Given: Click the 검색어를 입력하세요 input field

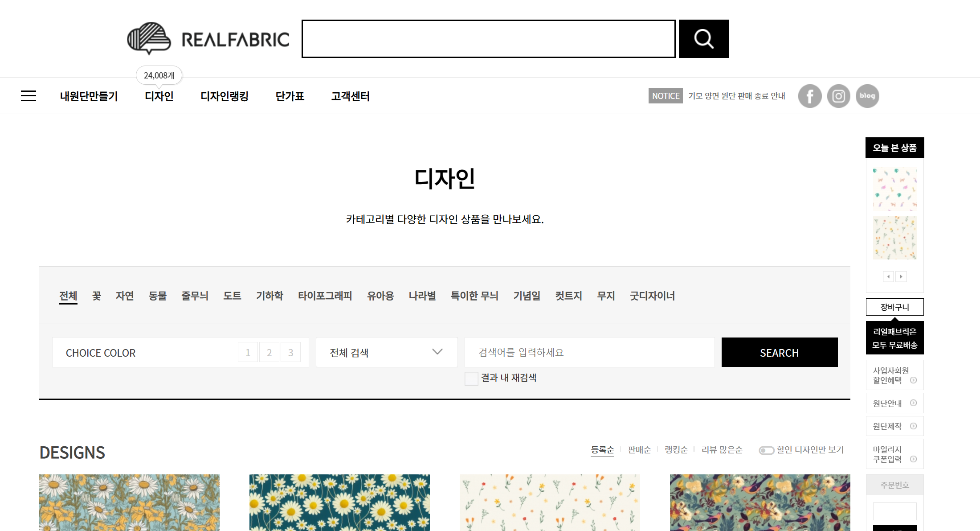Looking at the screenshot, I should coord(589,352).
